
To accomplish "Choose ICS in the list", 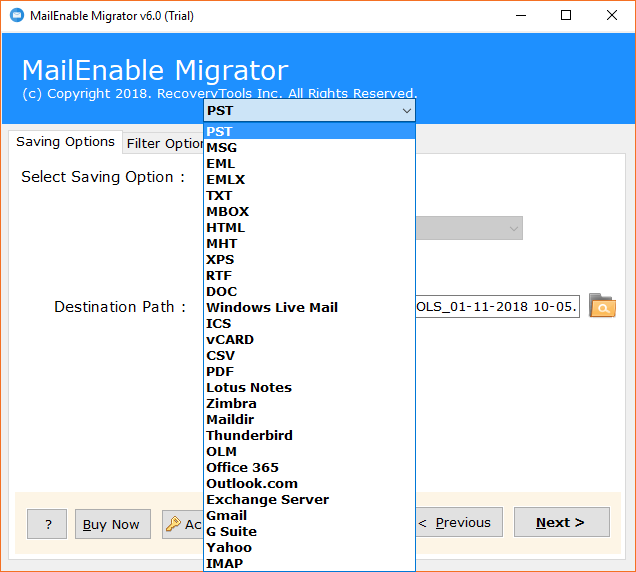I will pos(309,323).
